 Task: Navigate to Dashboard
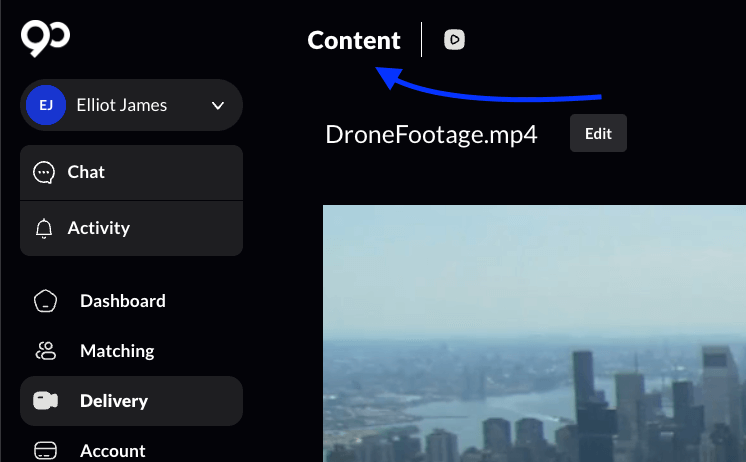(122, 301)
